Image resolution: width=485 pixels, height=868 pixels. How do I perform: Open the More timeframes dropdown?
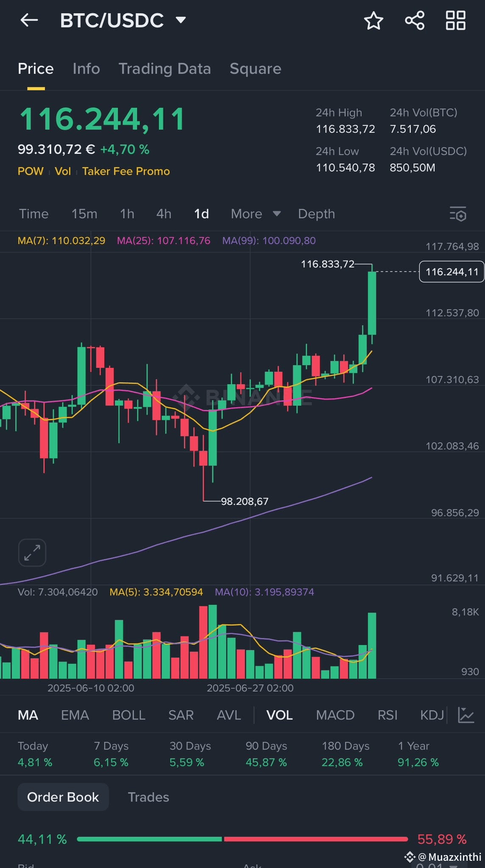[x=256, y=214]
